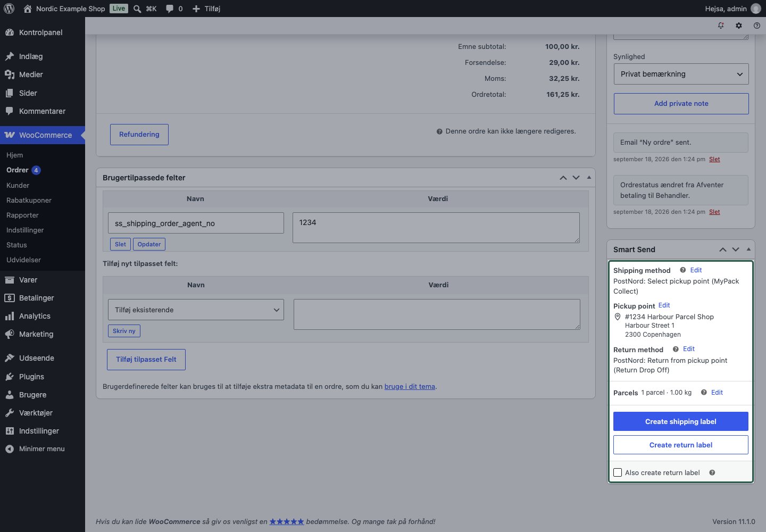Click the help question mark icon in top bar
The height and width of the screenshot is (532, 766).
tap(757, 26)
